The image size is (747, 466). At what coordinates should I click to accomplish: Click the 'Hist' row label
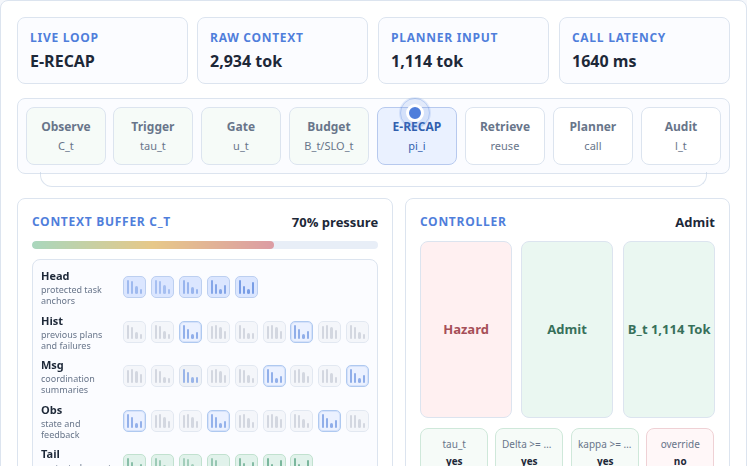point(52,321)
